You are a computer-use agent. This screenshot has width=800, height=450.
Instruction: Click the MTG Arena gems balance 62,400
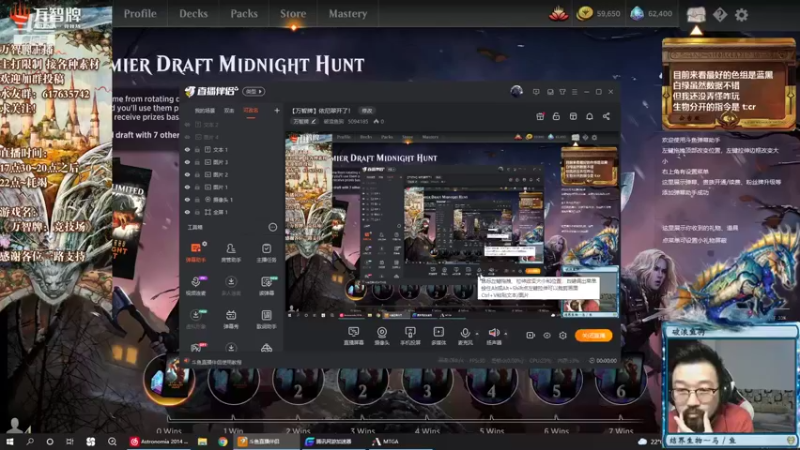[651, 14]
